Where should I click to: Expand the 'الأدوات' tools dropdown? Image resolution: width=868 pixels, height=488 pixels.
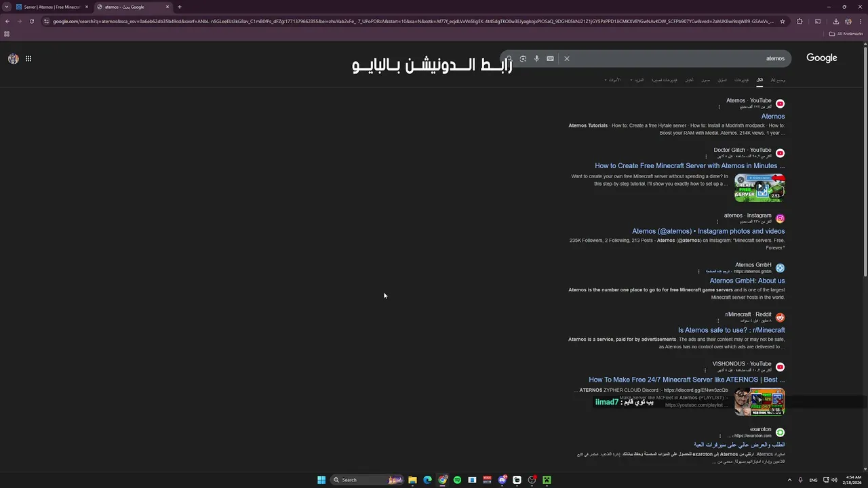point(613,80)
